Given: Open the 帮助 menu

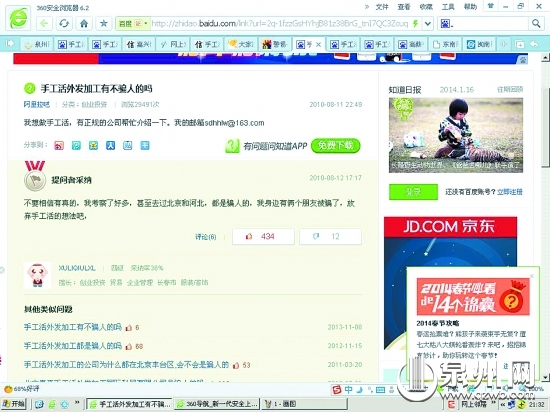Looking at the screenshot, I should 470,7.
